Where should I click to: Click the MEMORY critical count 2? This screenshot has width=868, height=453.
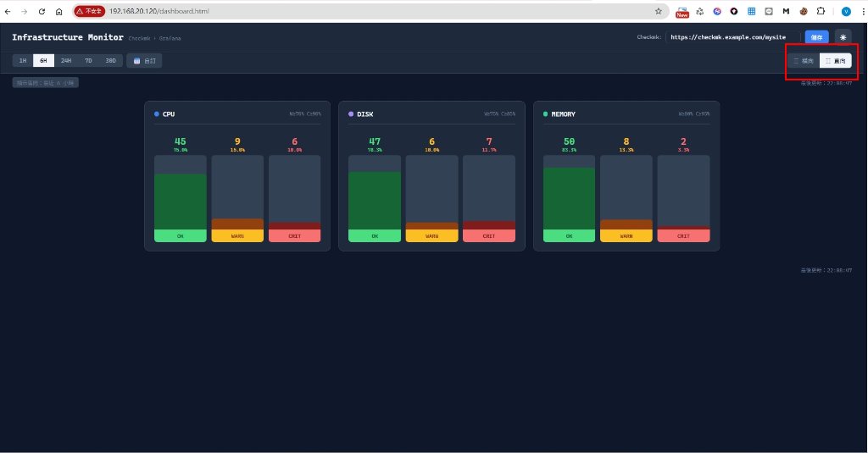pos(684,141)
